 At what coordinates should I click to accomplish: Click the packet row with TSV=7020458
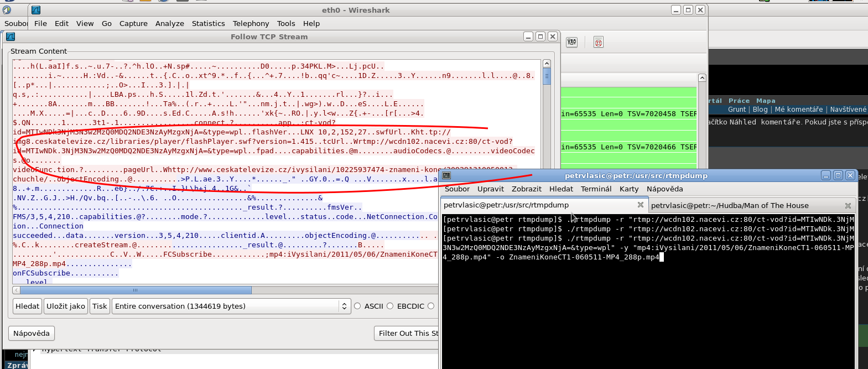[628, 113]
